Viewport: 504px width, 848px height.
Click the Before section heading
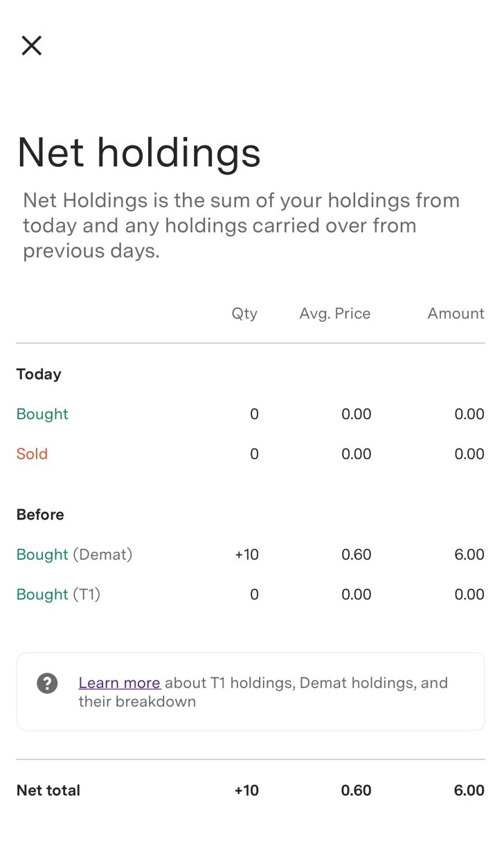coord(40,515)
